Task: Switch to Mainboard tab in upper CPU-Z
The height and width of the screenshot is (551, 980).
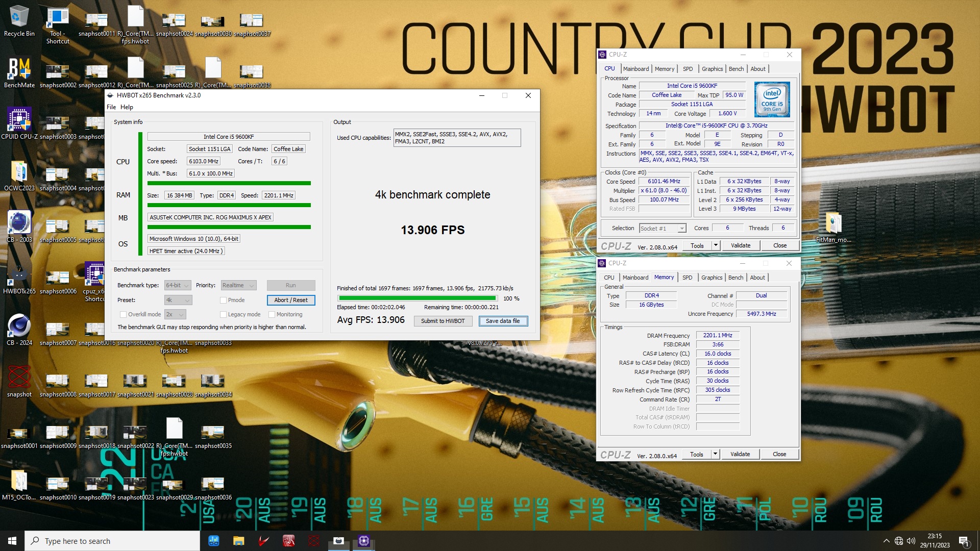Action: click(636, 69)
